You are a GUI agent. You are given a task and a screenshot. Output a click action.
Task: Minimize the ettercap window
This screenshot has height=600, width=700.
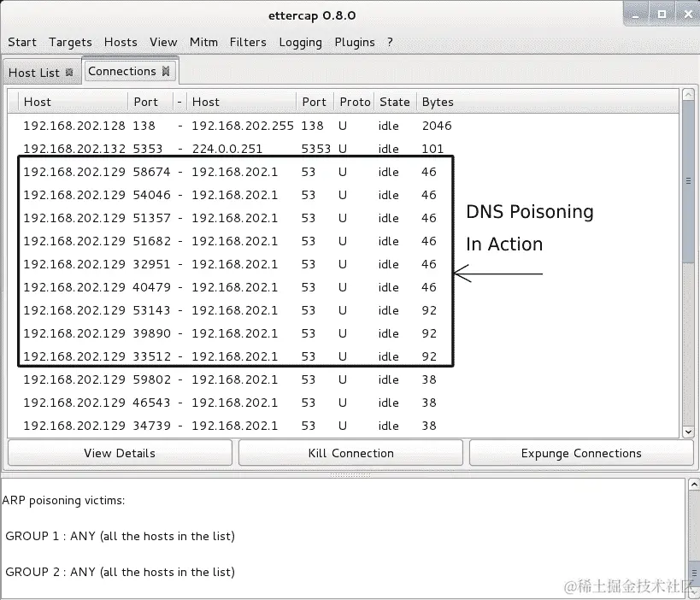636,15
